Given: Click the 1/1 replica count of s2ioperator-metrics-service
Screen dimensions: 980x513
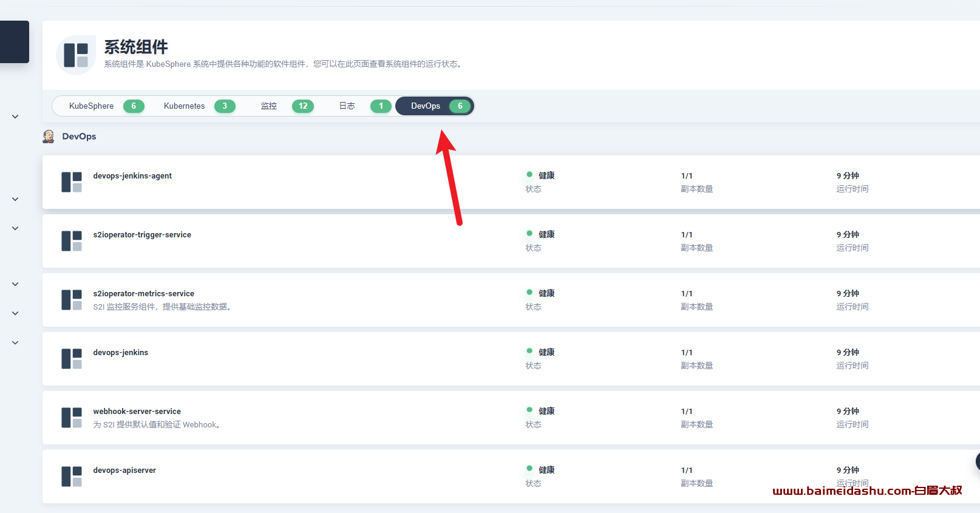Looking at the screenshot, I should click(687, 294).
